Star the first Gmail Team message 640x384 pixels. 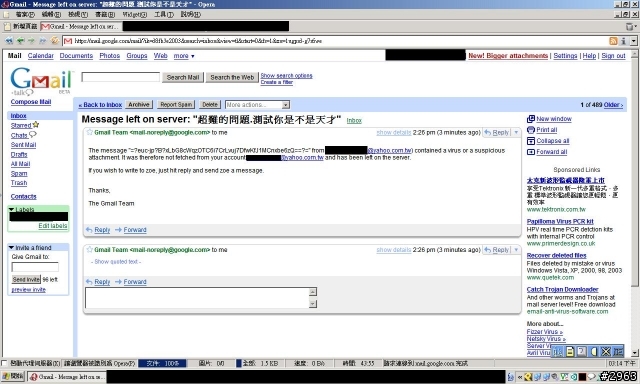pos(89,132)
